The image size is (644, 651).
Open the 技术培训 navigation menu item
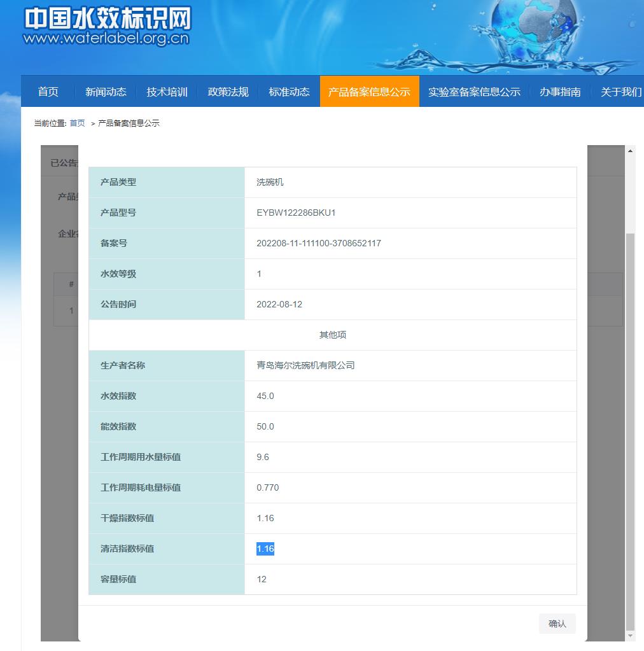click(x=167, y=91)
